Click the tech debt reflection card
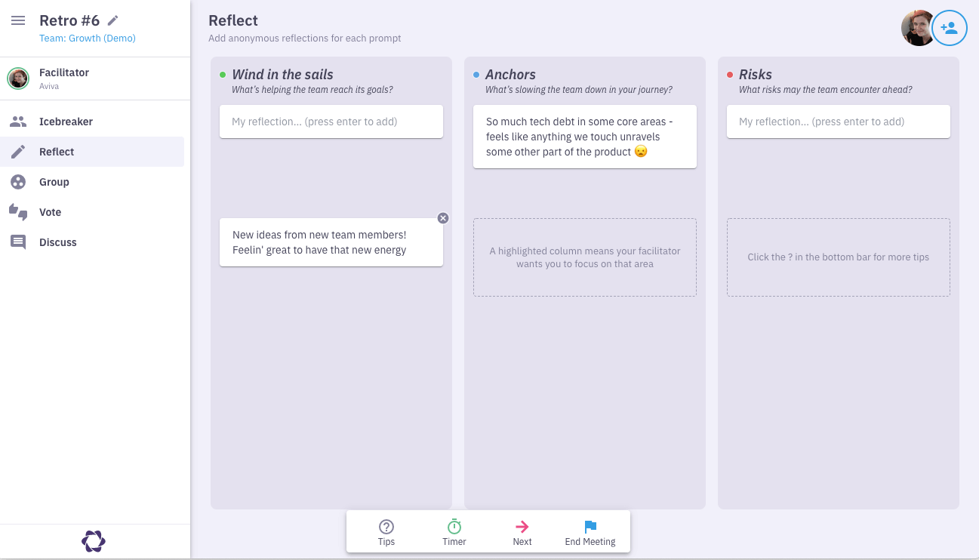Screen dimensions: 979x560 coord(584,137)
